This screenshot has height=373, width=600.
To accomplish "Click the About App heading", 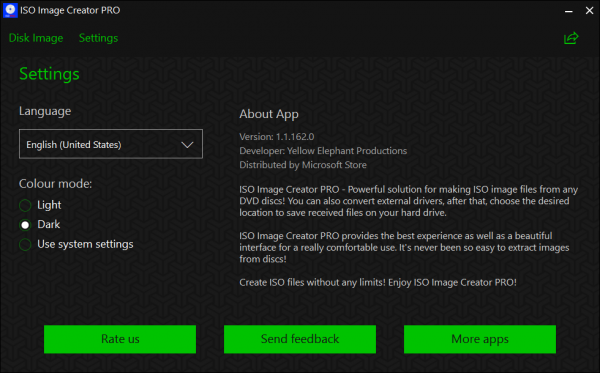I will point(269,114).
